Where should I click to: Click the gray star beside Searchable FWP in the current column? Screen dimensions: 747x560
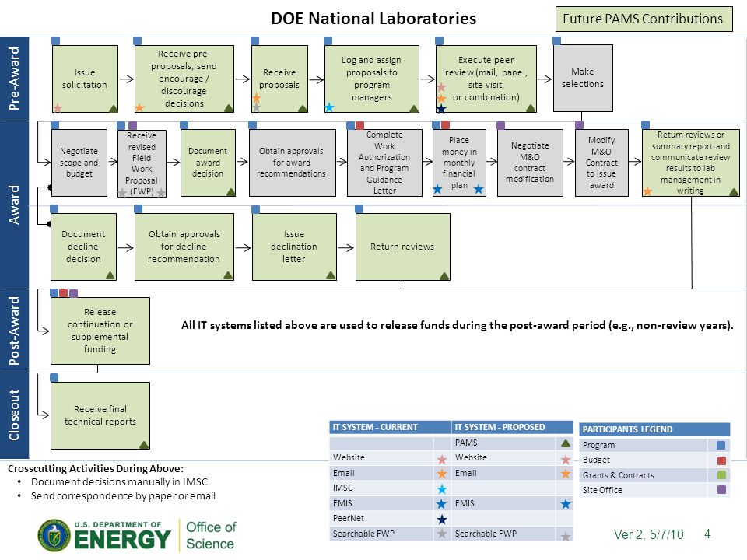click(x=442, y=534)
